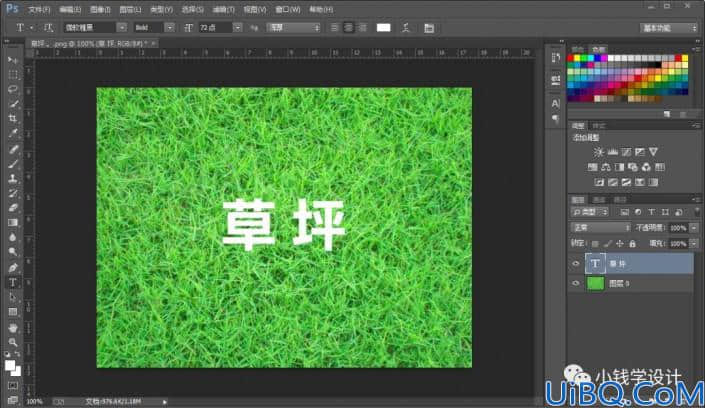Select the Healing Brush tool
The height and width of the screenshot is (408, 705).
coord(13,149)
